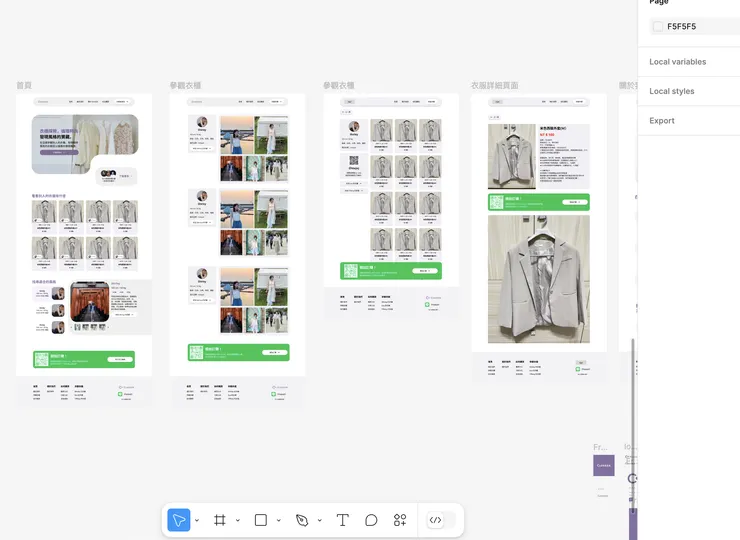The width and height of the screenshot is (740, 540).
Task: Select green banner in 衣服詳細頁面 frame
Action: tap(538, 202)
